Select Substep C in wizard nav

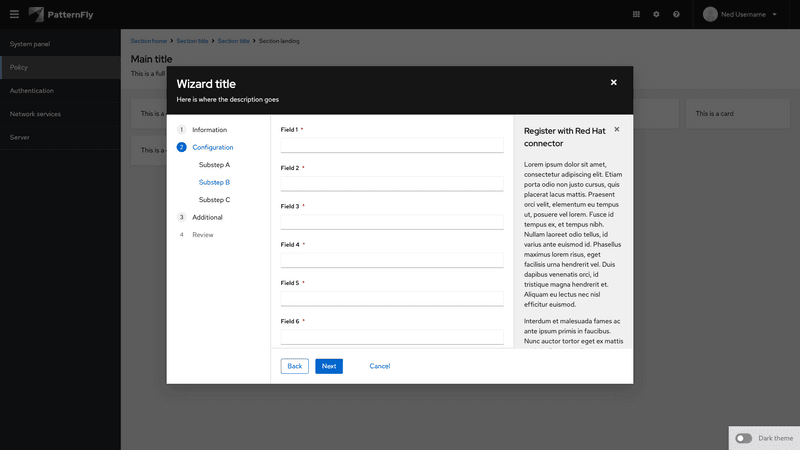(x=214, y=200)
